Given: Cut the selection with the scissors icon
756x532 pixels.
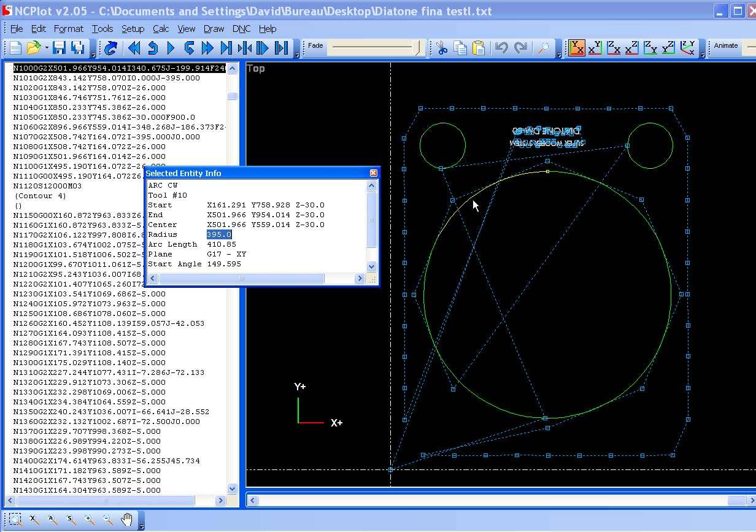Looking at the screenshot, I should point(442,48).
